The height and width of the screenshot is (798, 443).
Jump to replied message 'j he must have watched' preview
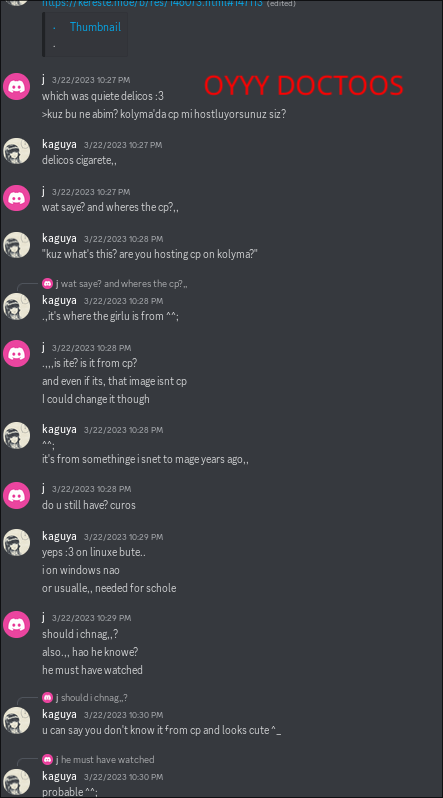click(105, 760)
